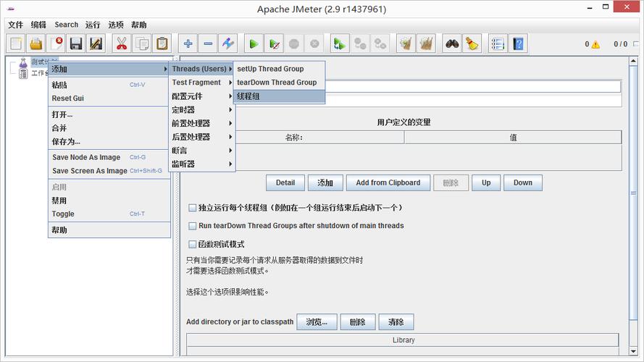Click the 浏览... browse button

317,322
